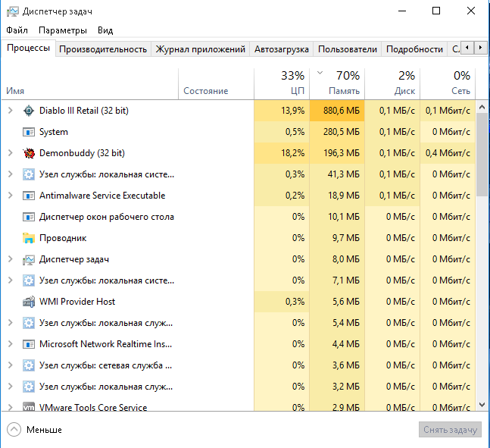Click the 0,4 Мбит/с network cell

(448, 153)
